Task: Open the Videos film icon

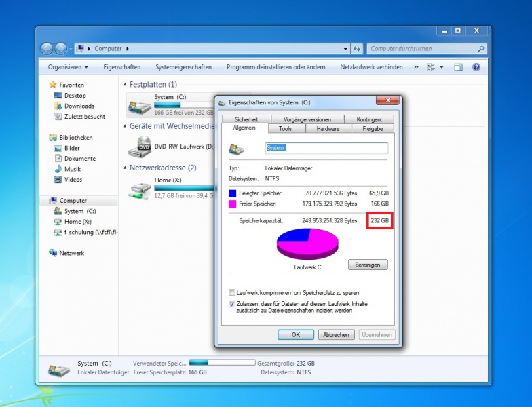Action: tap(58, 179)
